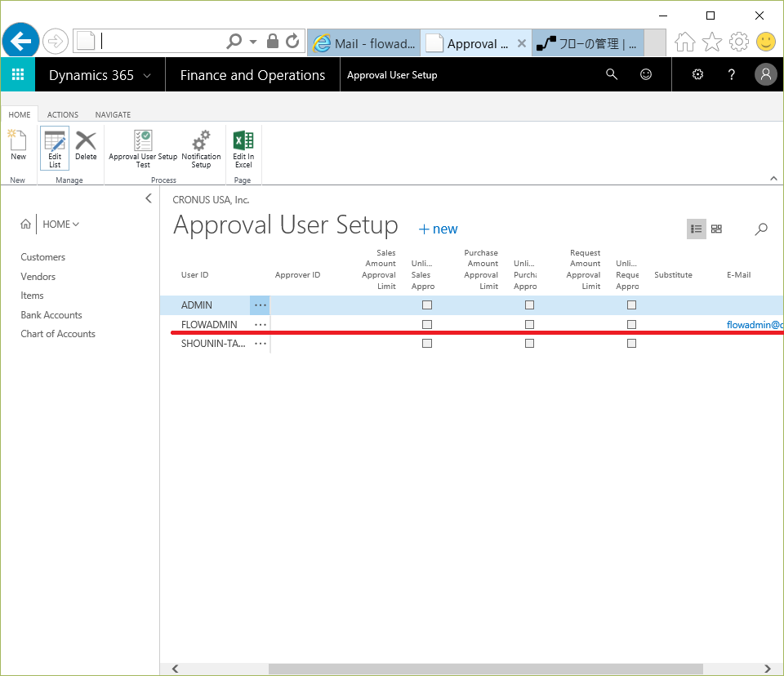Click the browser forward arrow button
This screenshot has height=676, width=784.
[x=55, y=41]
